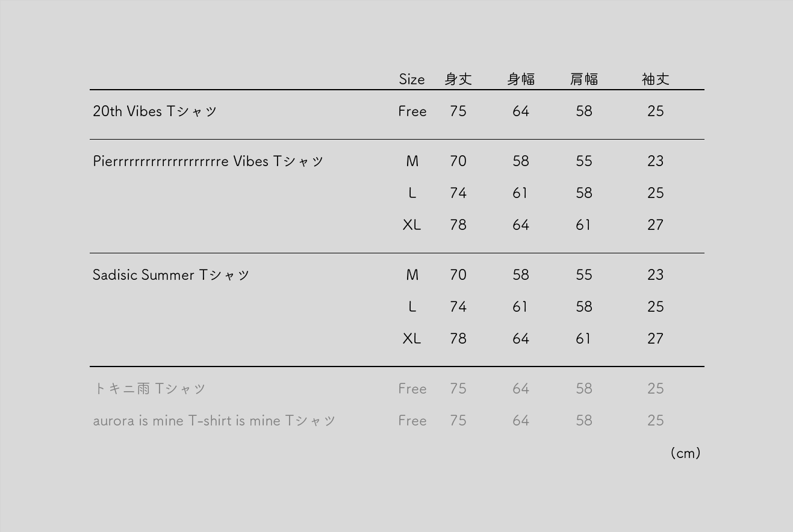The image size is (793, 532).
Task: Click 身丈 value 75 for 20th Vibes
Action: coord(458,111)
